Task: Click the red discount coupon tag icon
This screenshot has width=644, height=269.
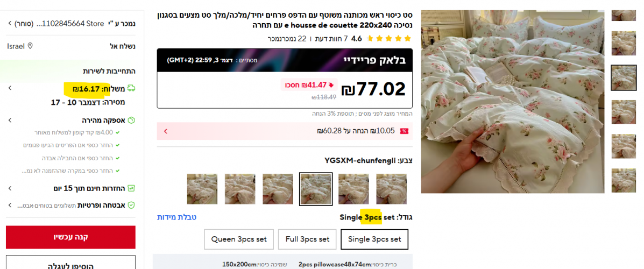Action: (404, 131)
